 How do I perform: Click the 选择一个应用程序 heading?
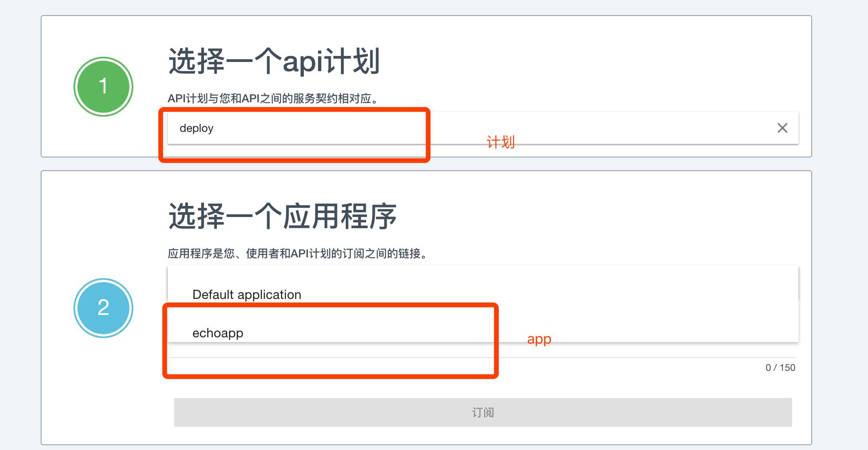pos(282,216)
